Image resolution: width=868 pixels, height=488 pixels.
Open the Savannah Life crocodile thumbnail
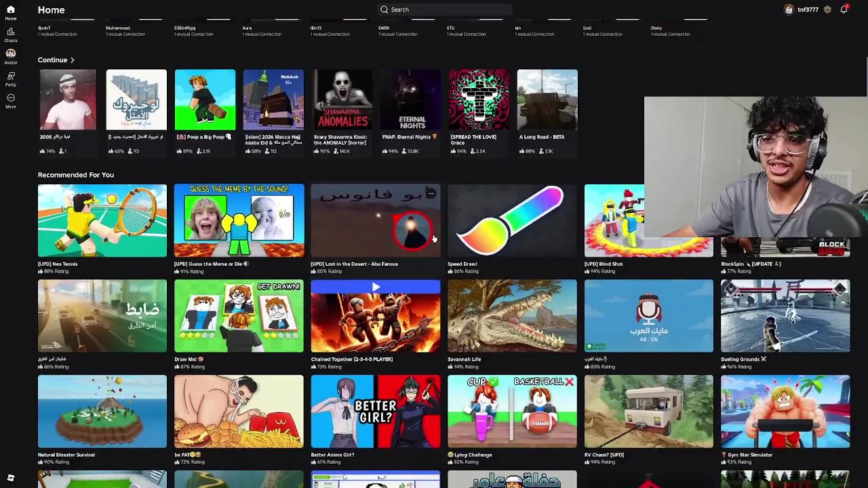(512, 317)
